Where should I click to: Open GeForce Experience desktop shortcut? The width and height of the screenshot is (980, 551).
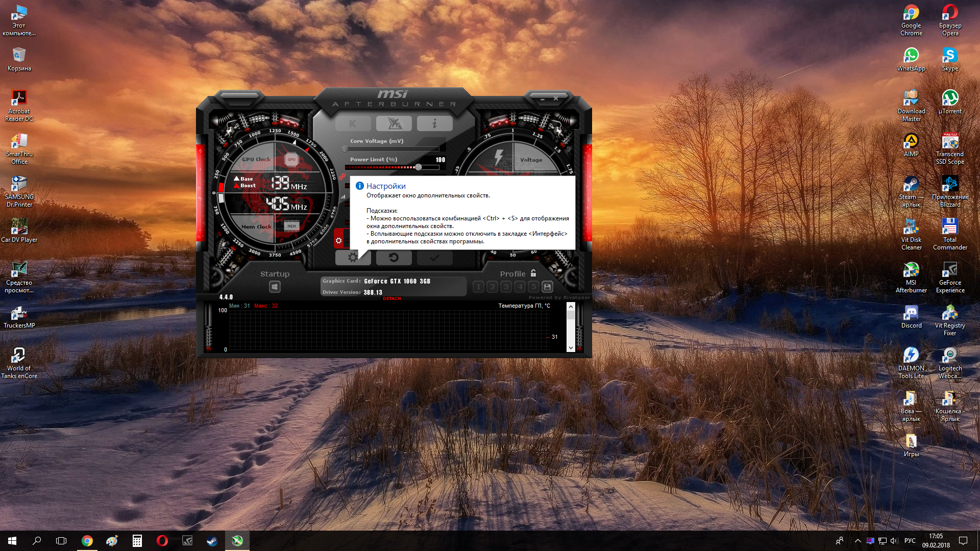950,277
